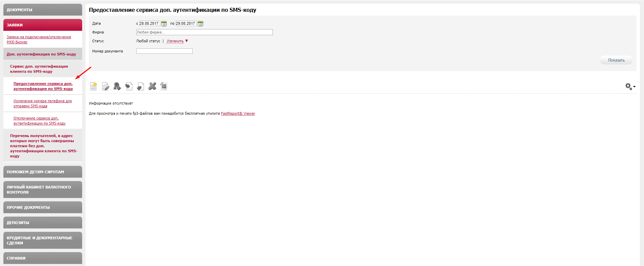
Task: Click the Номер документа input field
Action: click(x=164, y=51)
